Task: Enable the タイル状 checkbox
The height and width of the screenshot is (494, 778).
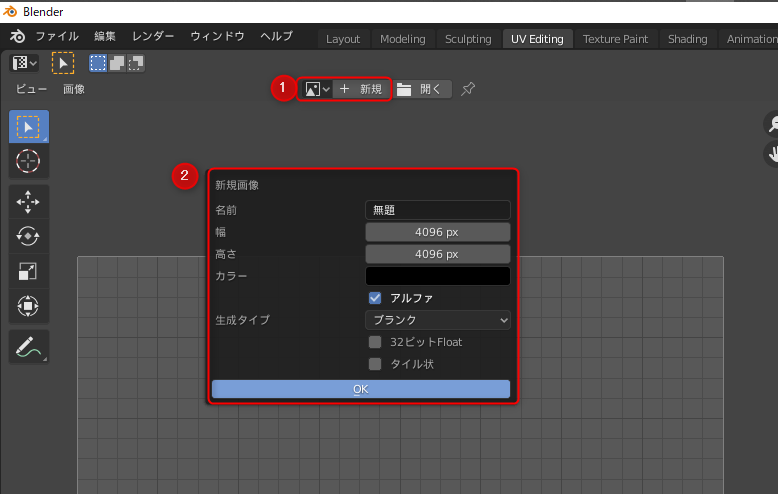Action: click(x=376, y=364)
